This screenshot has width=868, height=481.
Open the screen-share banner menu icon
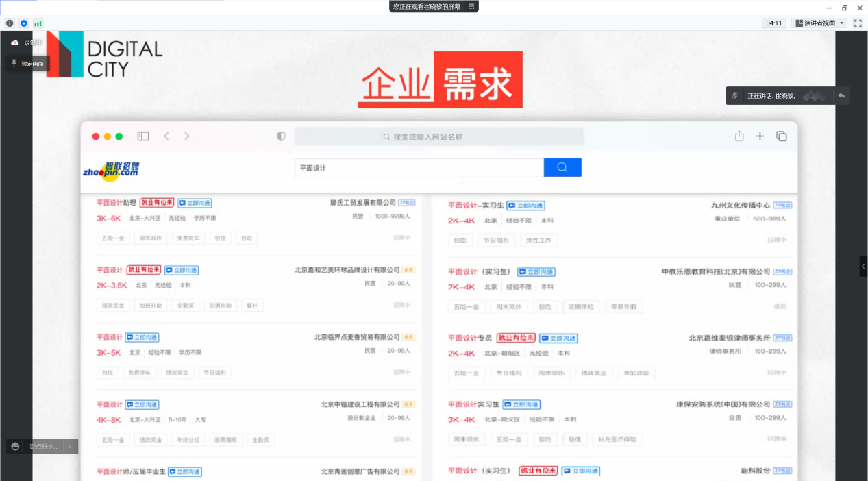471,6
